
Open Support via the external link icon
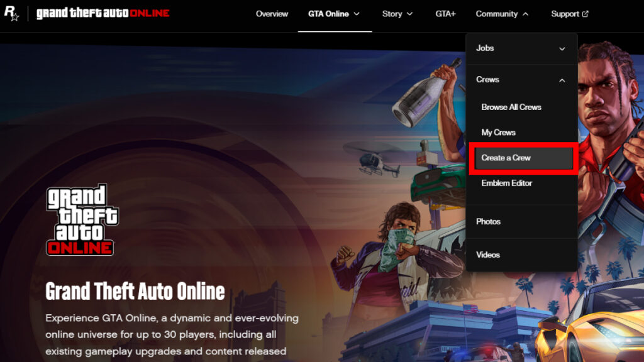(585, 13)
